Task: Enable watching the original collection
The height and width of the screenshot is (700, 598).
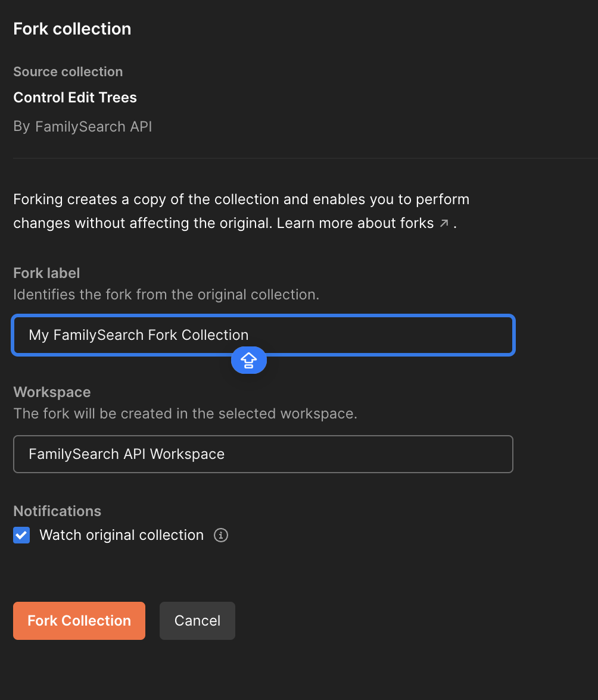Action: click(21, 535)
